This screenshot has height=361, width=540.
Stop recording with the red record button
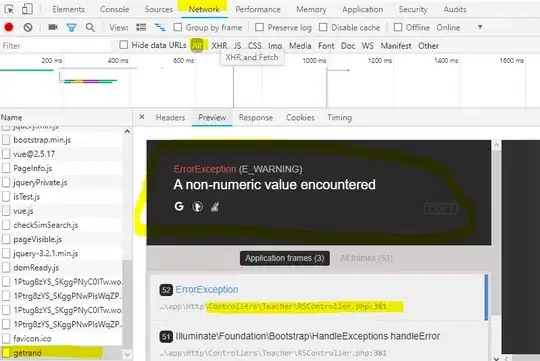point(9,27)
